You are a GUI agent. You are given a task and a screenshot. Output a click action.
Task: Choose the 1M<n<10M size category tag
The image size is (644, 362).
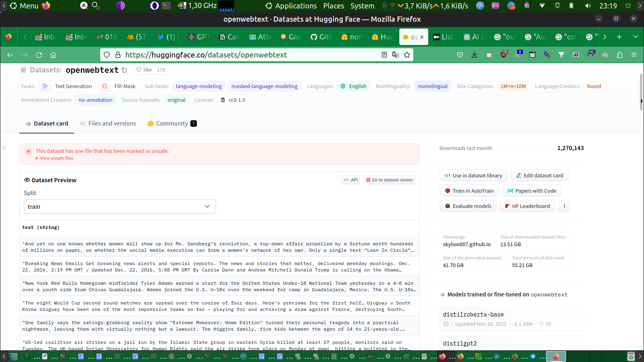(513, 86)
